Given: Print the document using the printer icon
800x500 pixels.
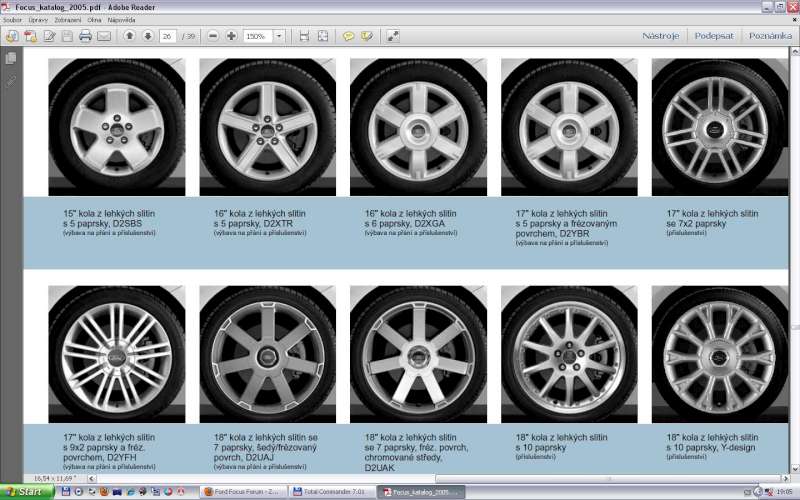Looking at the screenshot, I should [85, 36].
